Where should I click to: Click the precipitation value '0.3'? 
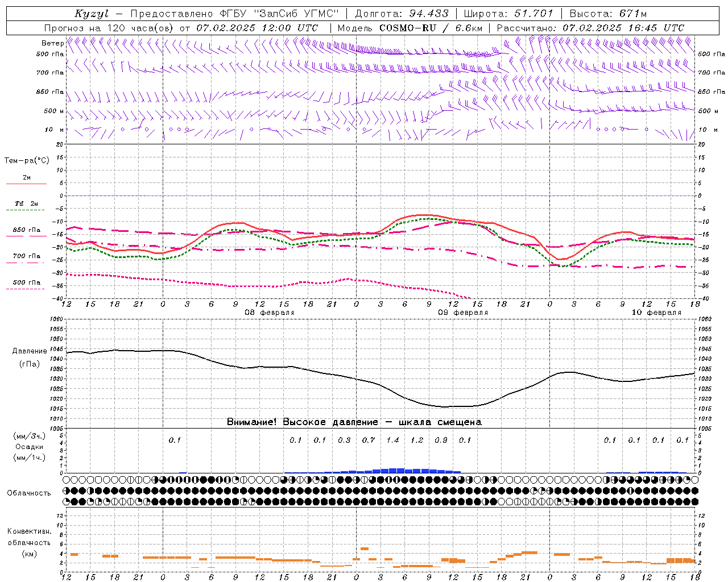344,440
